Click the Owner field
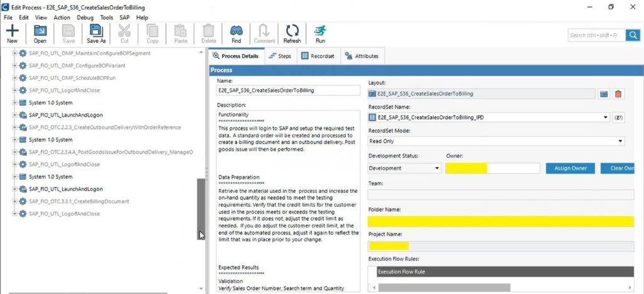This screenshot has height=294, width=644. (493, 168)
